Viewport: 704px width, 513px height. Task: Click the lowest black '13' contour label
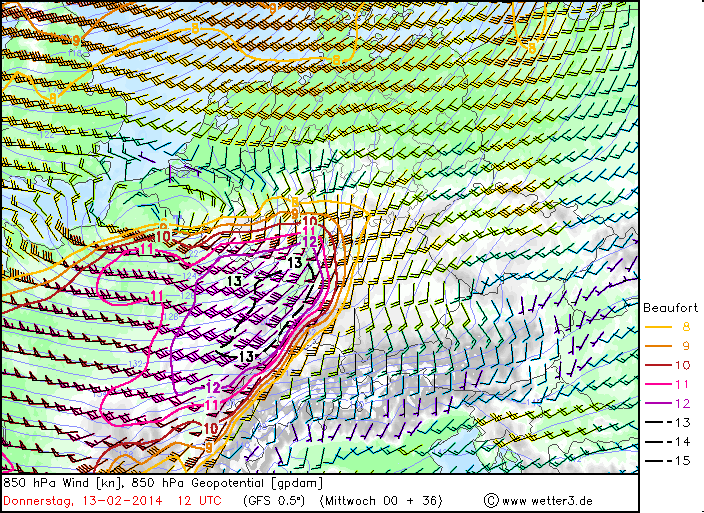(x=246, y=357)
